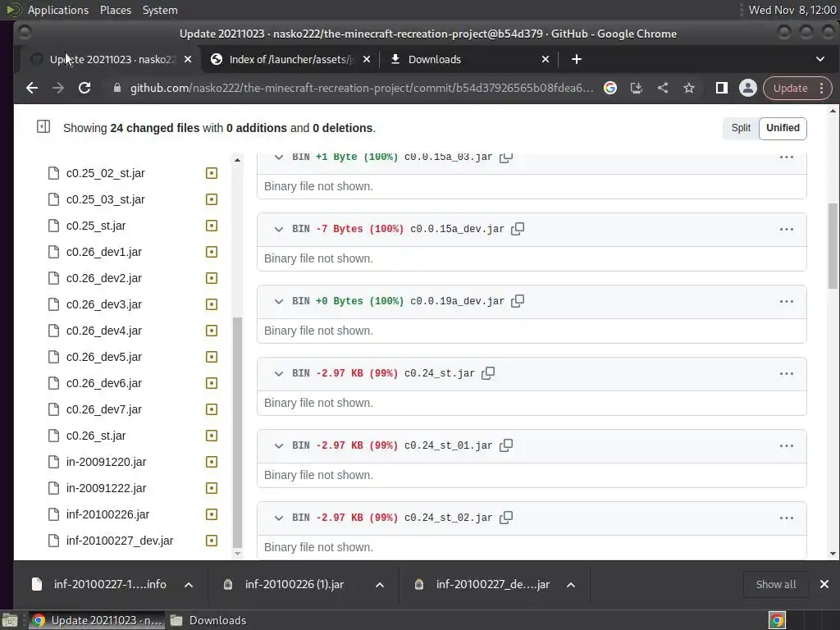The image size is (840, 630).
Task: Click the clock in top panel
Action: (792, 10)
